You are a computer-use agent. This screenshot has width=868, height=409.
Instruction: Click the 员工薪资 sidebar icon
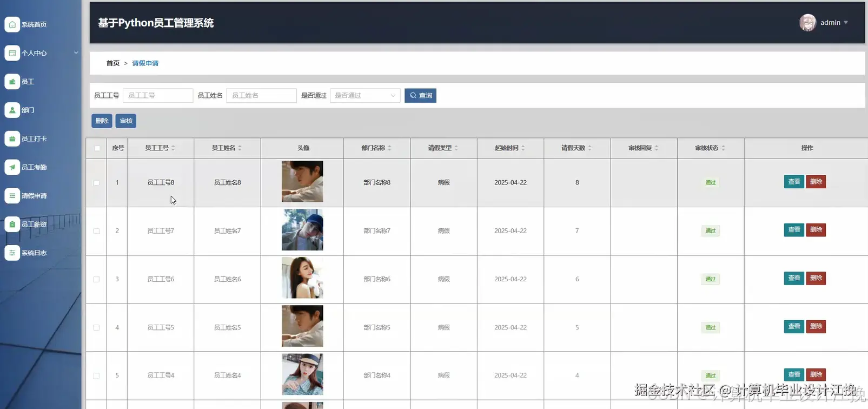12,224
